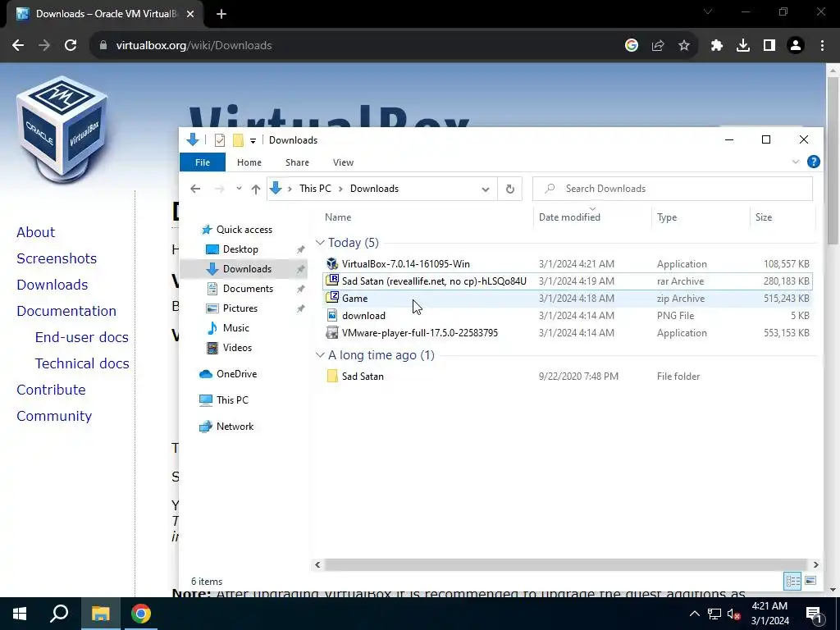
Task: Click the Google icon in address bar
Action: [632, 46]
